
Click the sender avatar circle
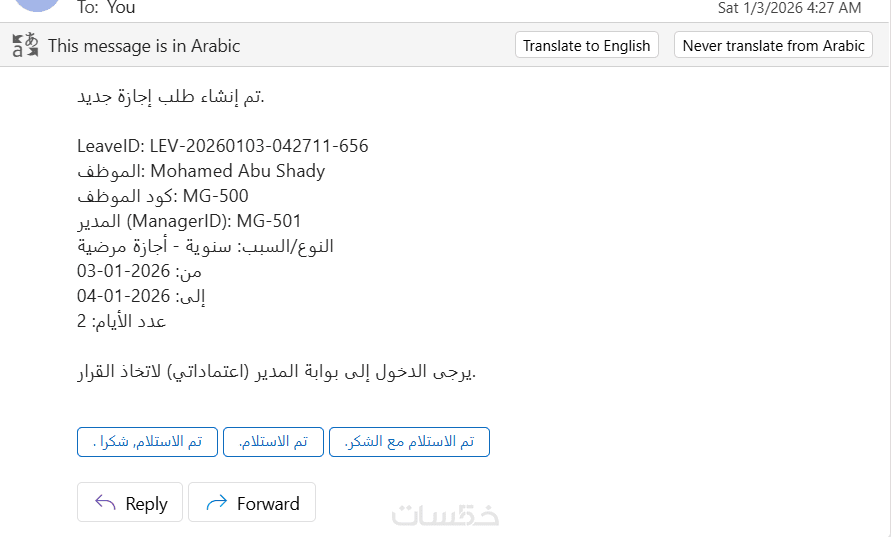click(32, 5)
